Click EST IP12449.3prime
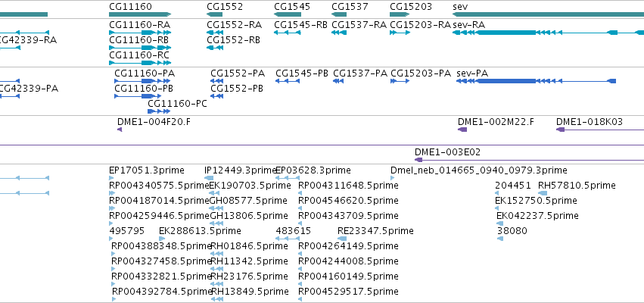644x303 pixels. pyautogui.click(x=240, y=170)
